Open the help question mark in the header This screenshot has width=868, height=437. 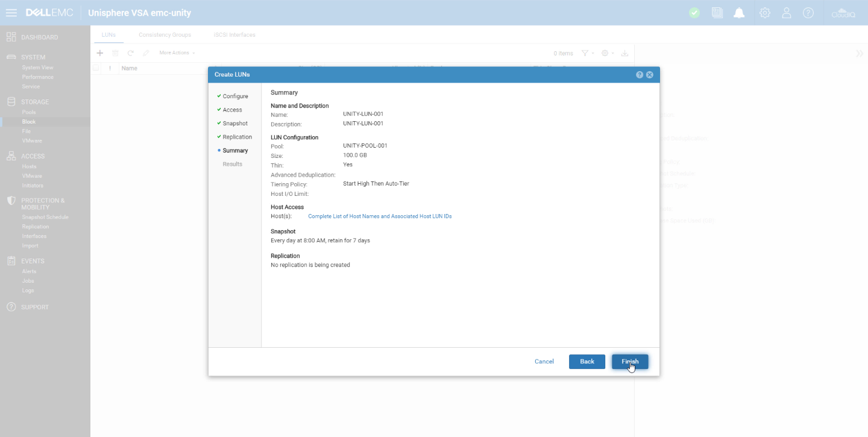(x=808, y=13)
